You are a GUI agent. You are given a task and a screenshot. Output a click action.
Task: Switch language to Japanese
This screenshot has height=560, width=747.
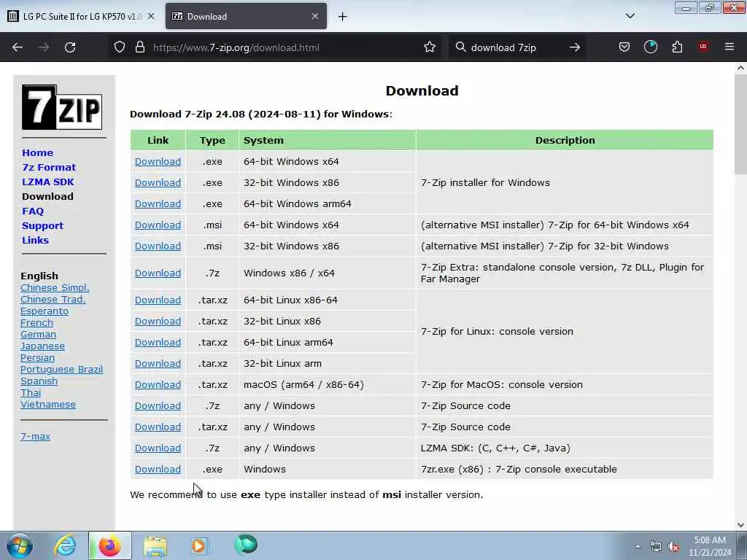coord(42,346)
